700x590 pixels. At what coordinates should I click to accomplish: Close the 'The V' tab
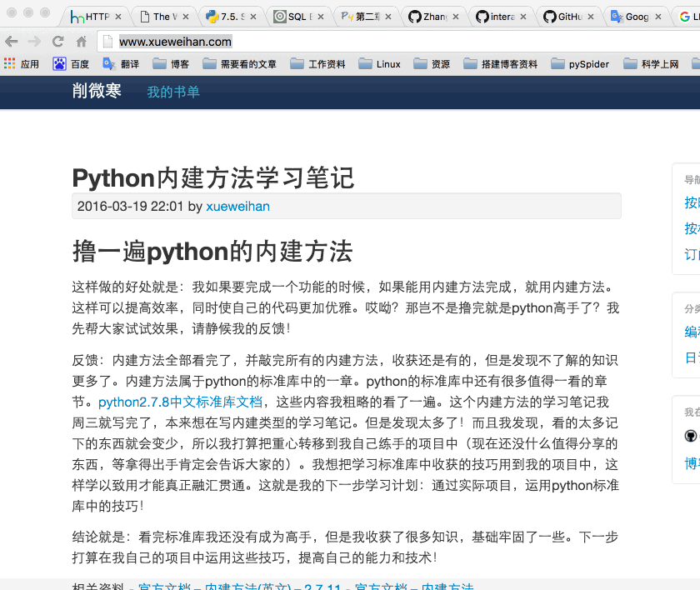186,17
